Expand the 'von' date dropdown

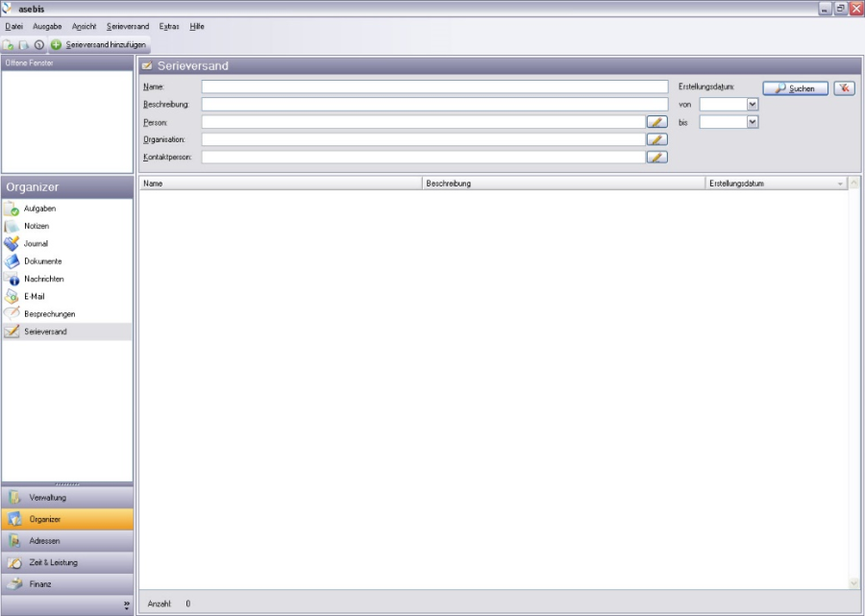[x=753, y=105]
